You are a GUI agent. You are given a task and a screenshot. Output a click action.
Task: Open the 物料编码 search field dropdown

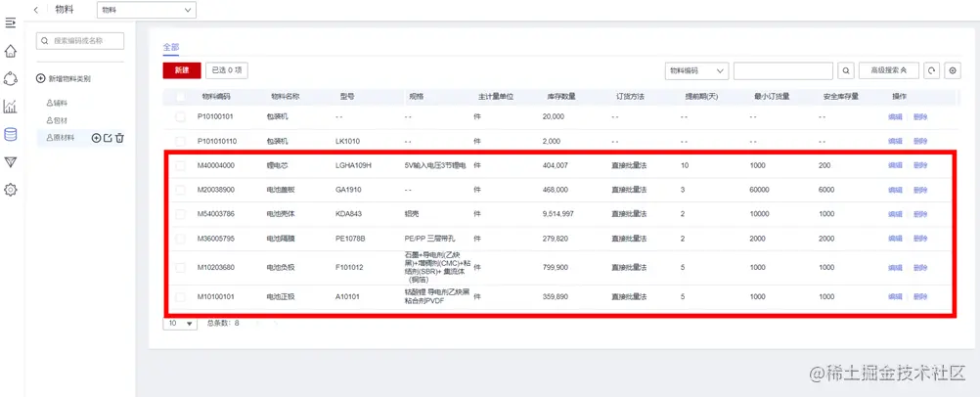tap(696, 70)
